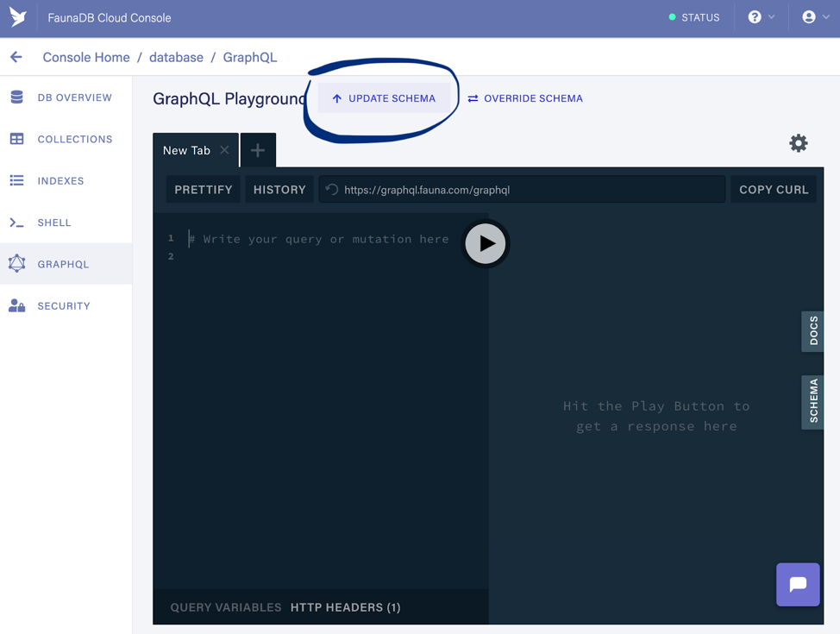Check the STATUS indicator

point(693,18)
